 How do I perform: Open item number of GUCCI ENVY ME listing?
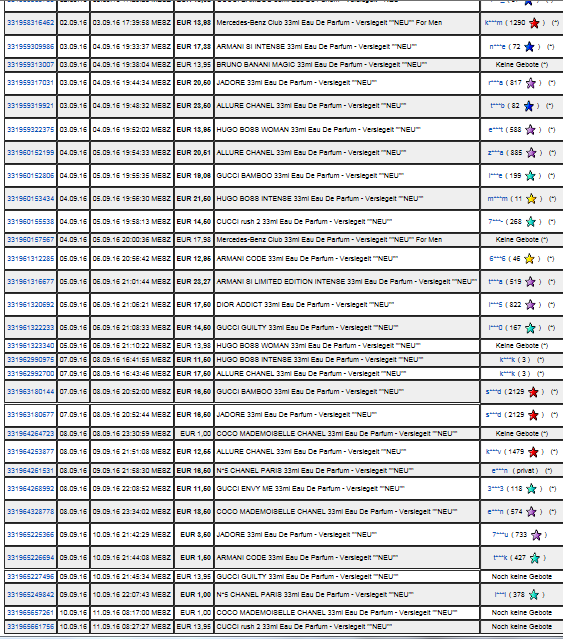pos(31,489)
